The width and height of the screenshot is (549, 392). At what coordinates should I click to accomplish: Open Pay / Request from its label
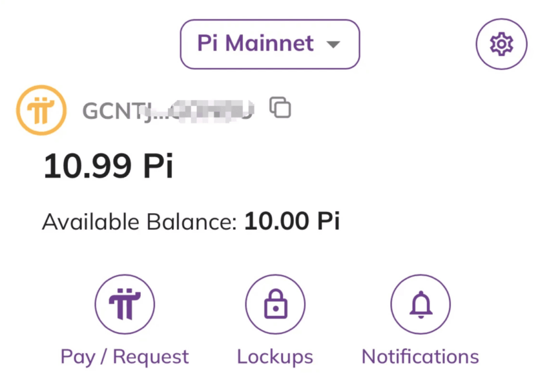coord(124,356)
